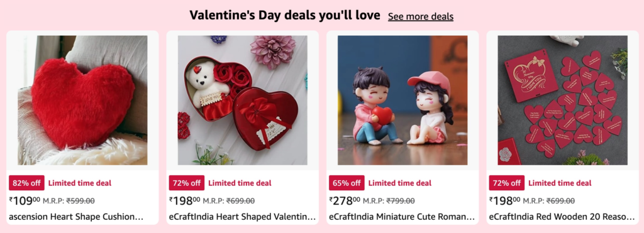
Task: Click Limited time deal label under cushion
Action: point(80,183)
